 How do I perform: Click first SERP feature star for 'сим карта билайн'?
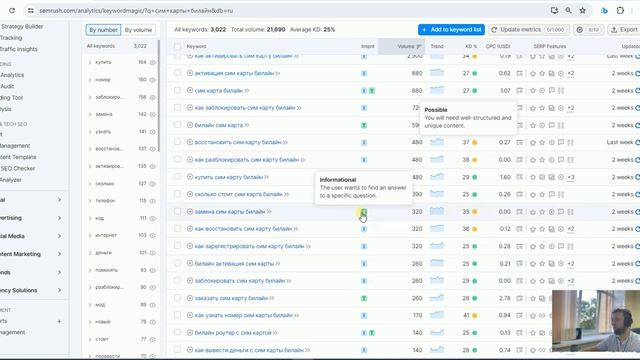pyautogui.click(x=533, y=91)
